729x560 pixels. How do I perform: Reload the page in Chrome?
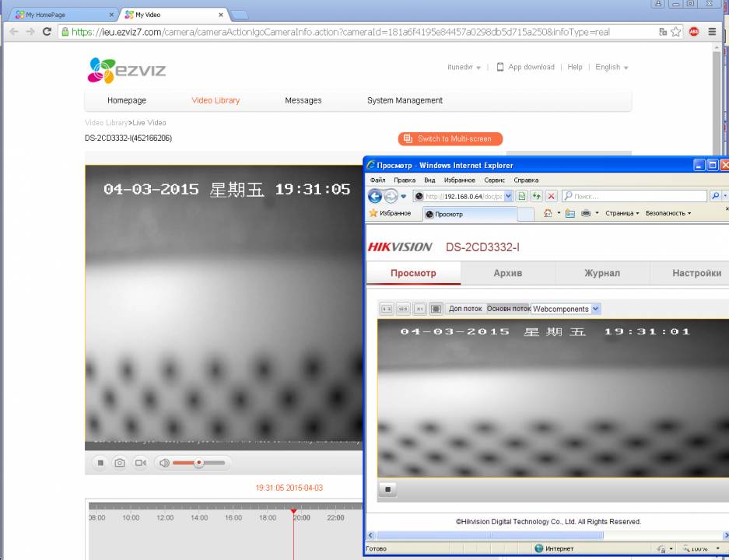[x=47, y=32]
